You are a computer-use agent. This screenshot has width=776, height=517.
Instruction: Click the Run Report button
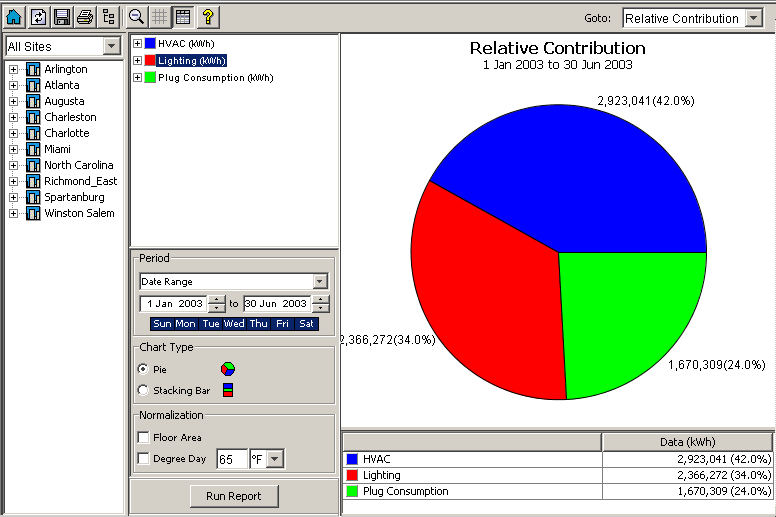pos(235,496)
